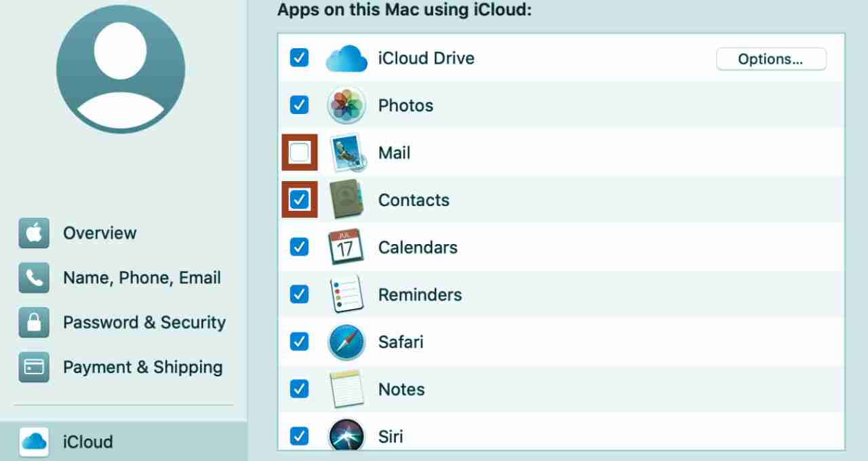
Task: Click the Mail stamp icon
Action: click(348, 153)
